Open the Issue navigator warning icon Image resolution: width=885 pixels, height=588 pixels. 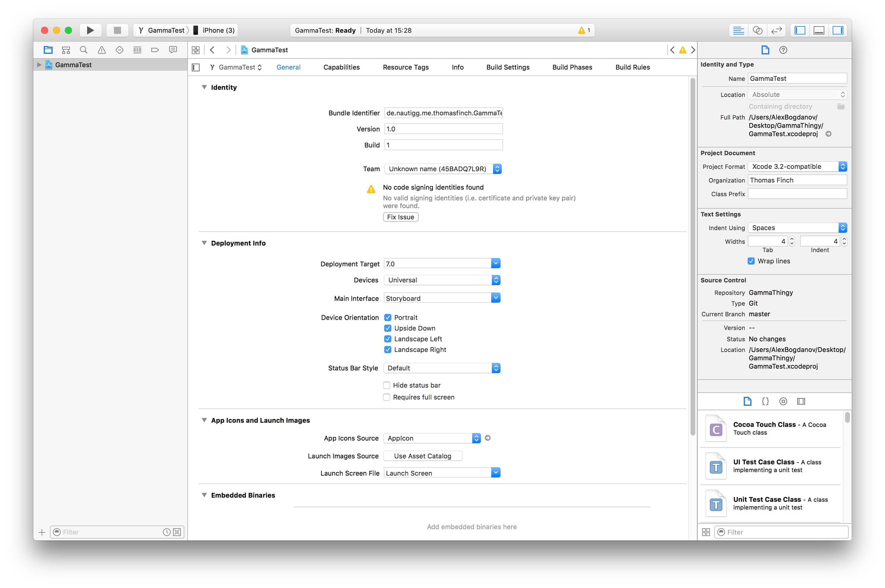click(102, 50)
